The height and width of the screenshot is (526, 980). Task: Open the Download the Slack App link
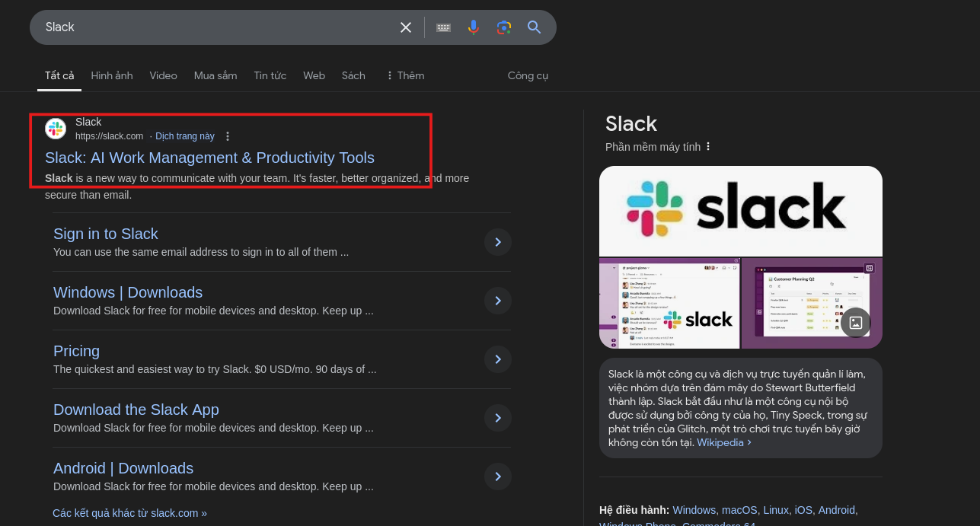pyautogui.click(x=136, y=410)
